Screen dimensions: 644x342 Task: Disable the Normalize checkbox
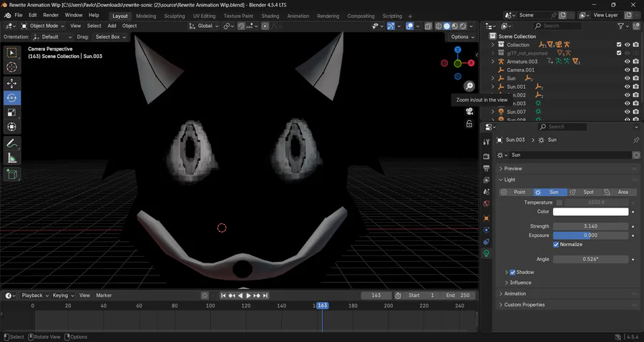pyautogui.click(x=556, y=245)
